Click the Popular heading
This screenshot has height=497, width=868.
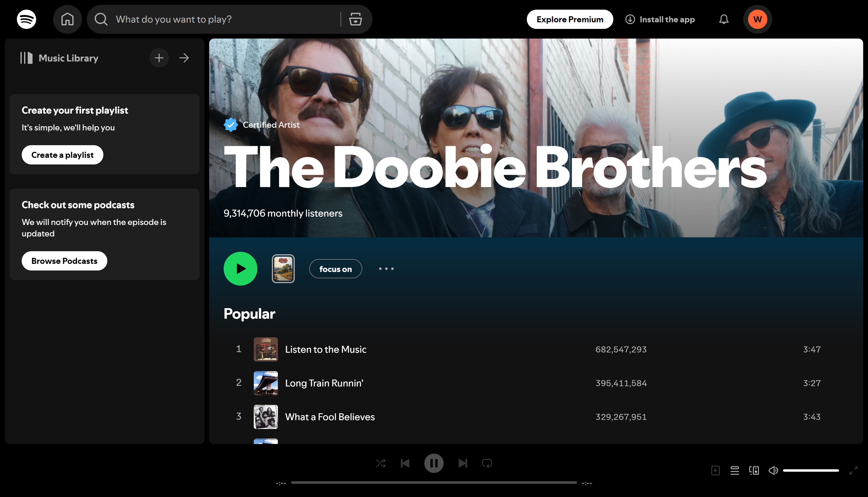(x=249, y=314)
